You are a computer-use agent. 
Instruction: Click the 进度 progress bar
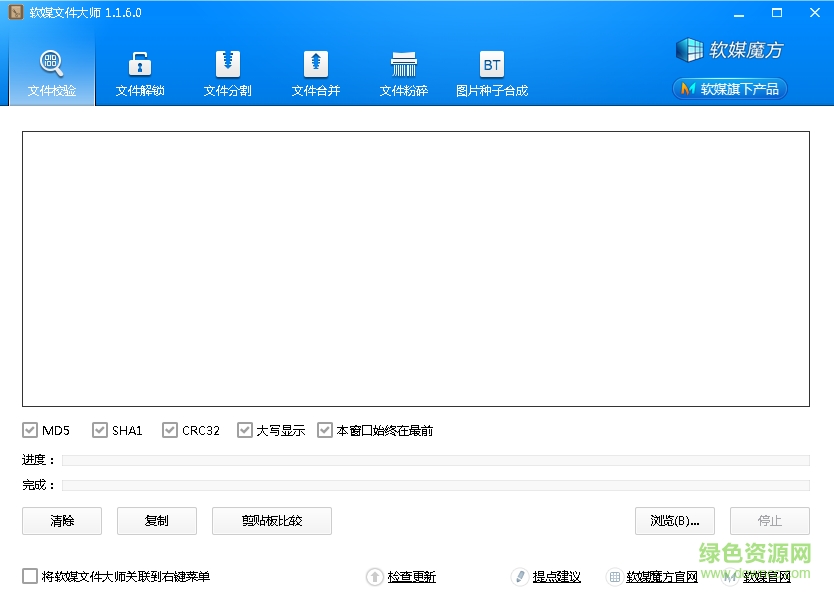435,460
